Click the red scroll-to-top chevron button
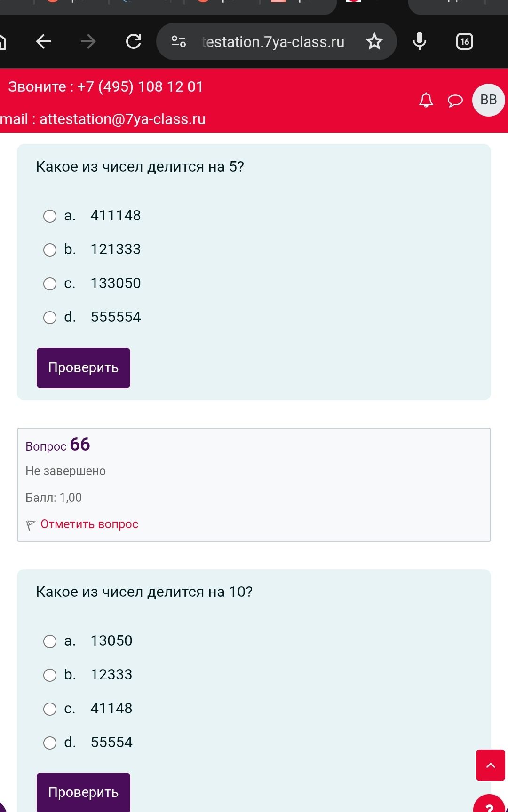 pyautogui.click(x=491, y=765)
